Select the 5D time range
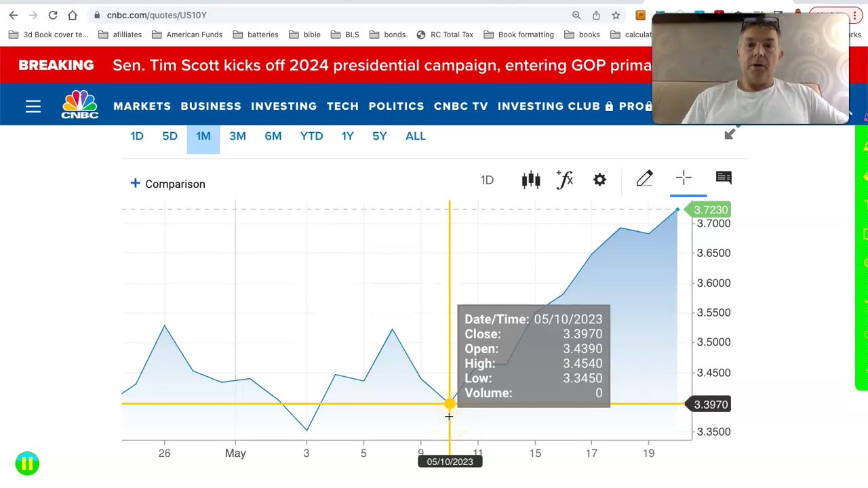This screenshot has width=868, height=488. coord(170,136)
